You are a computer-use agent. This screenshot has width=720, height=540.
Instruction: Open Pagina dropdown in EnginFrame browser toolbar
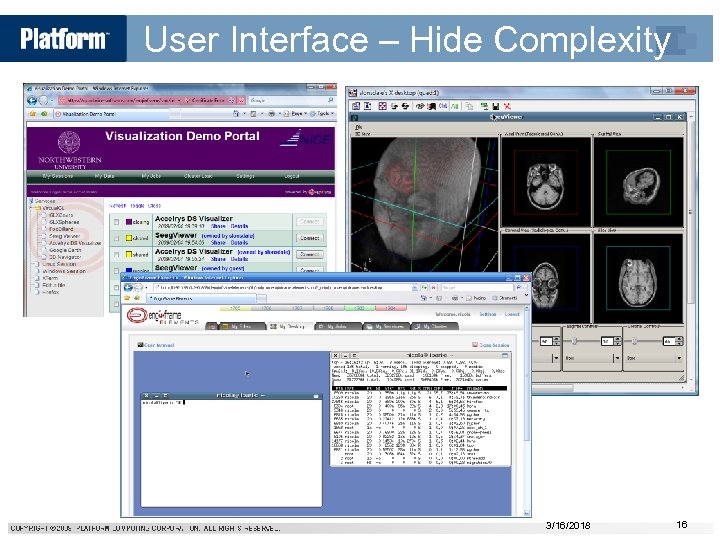coord(477,298)
